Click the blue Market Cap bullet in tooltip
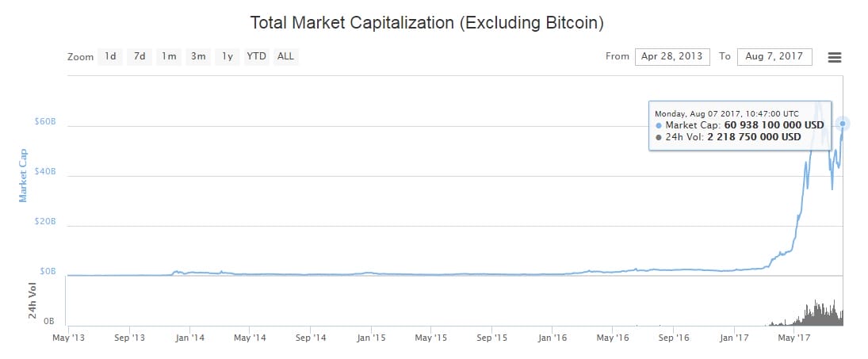 click(659, 125)
